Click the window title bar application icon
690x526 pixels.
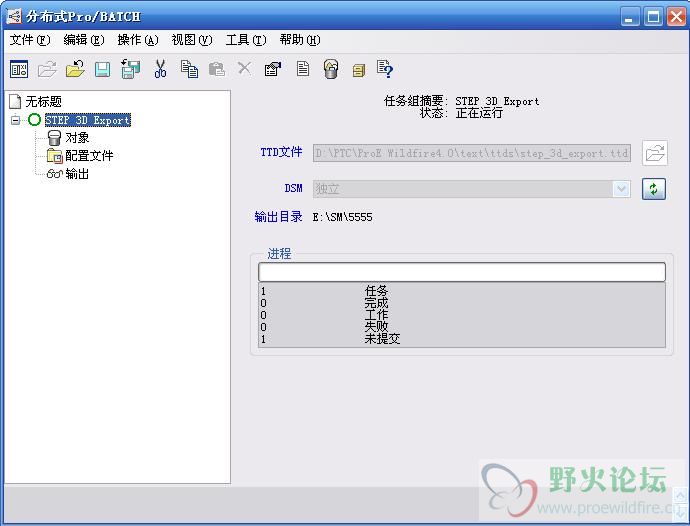(x=14, y=16)
